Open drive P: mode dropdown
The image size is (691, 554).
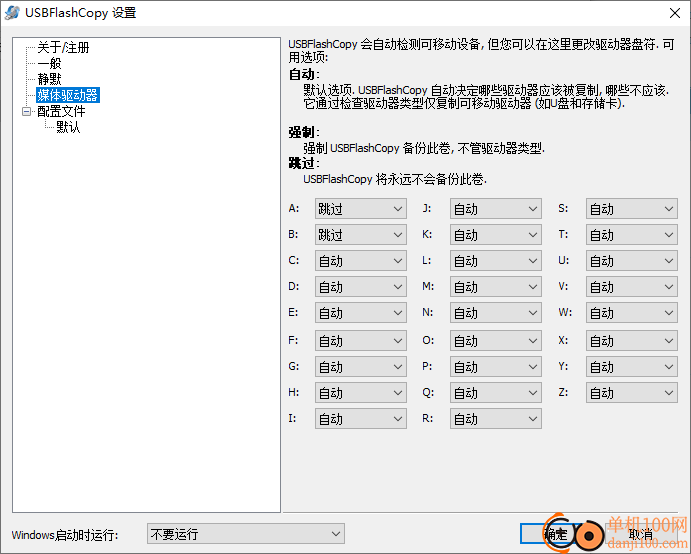[496, 366]
